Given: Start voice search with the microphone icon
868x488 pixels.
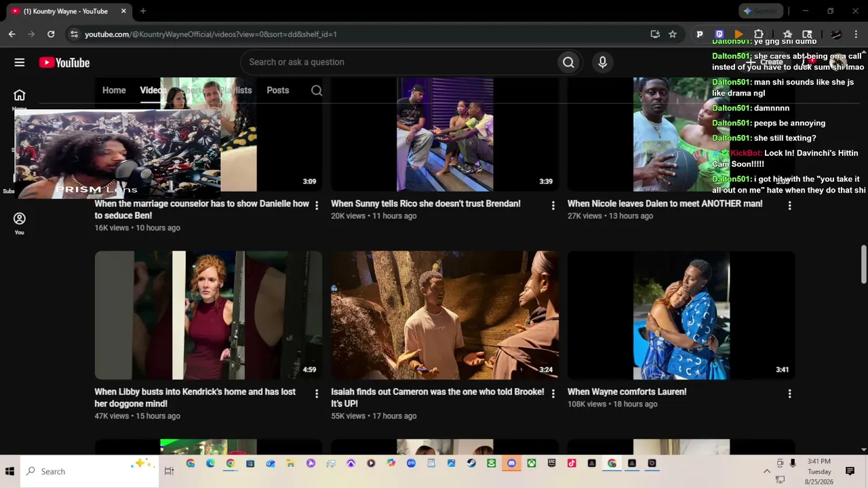Looking at the screenshot, I should (602, 62).
